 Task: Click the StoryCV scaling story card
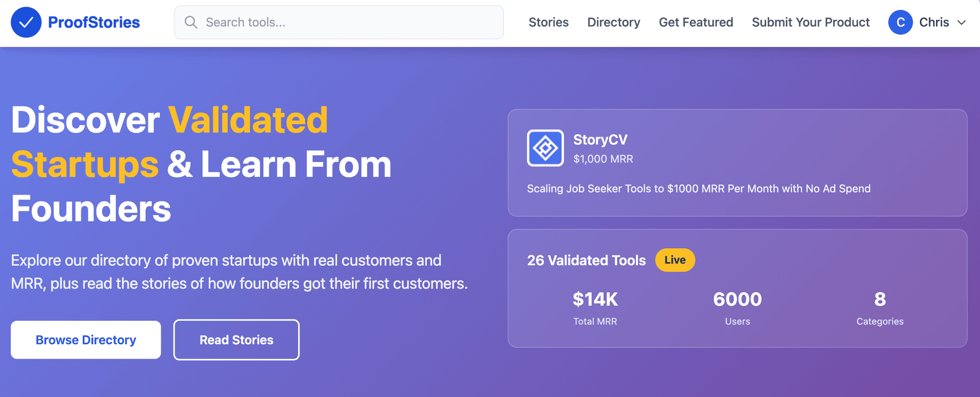(x=737, y=162)
